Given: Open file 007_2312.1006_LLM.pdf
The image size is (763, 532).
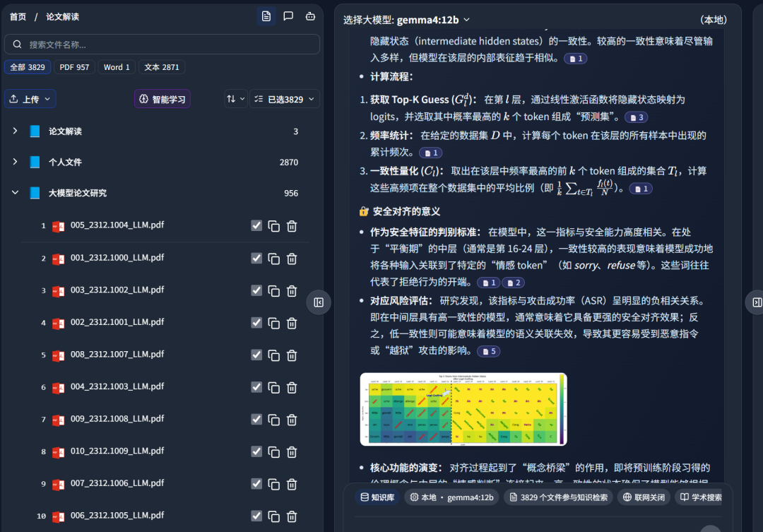Looking at the screenshot, I should pos(117,483).
